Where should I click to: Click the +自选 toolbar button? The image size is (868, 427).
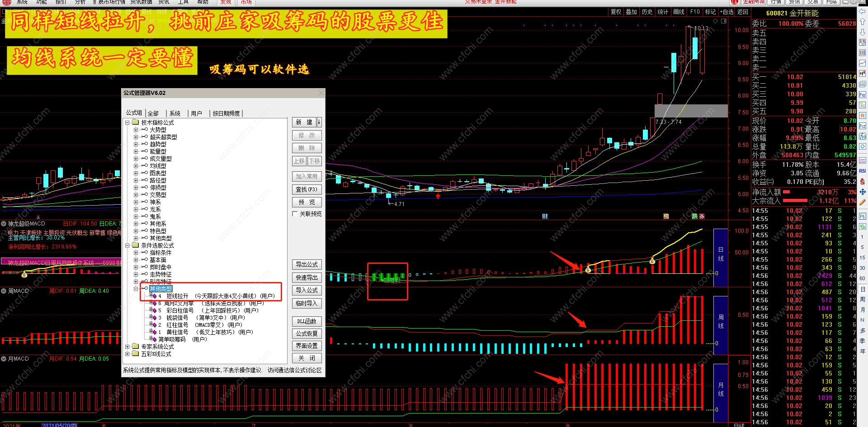[726, 12]
